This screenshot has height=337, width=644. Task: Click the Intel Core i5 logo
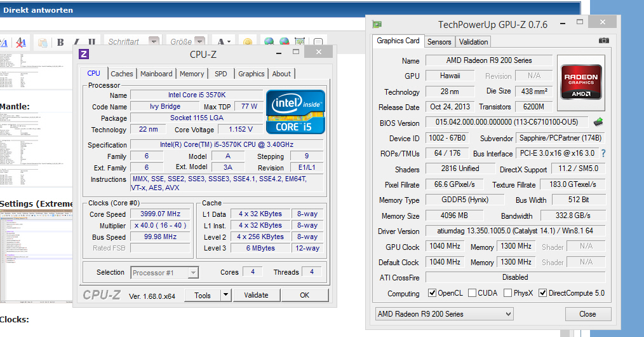(x=295, y=112)
